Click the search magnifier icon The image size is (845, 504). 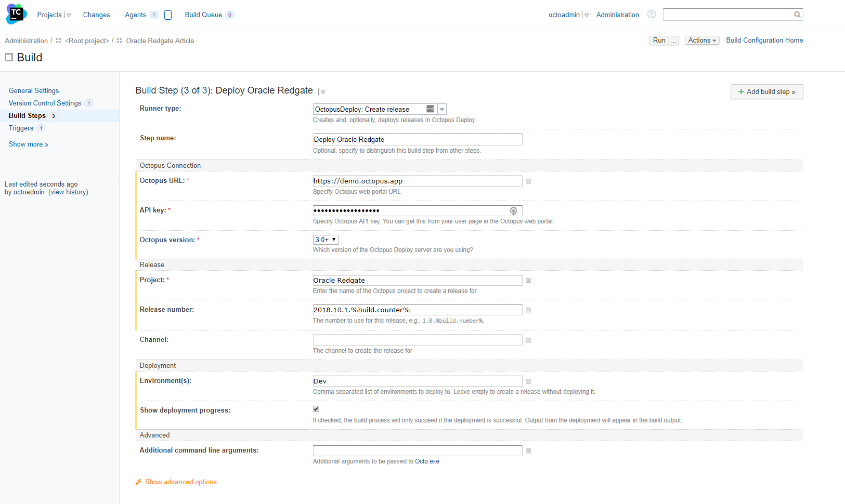(x=797, y=15)
